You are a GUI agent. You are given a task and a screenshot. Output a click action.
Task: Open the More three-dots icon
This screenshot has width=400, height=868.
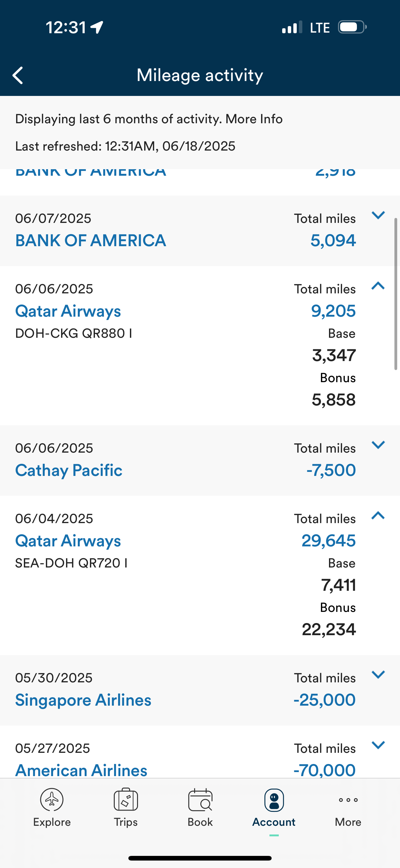(x=348, y=800)
